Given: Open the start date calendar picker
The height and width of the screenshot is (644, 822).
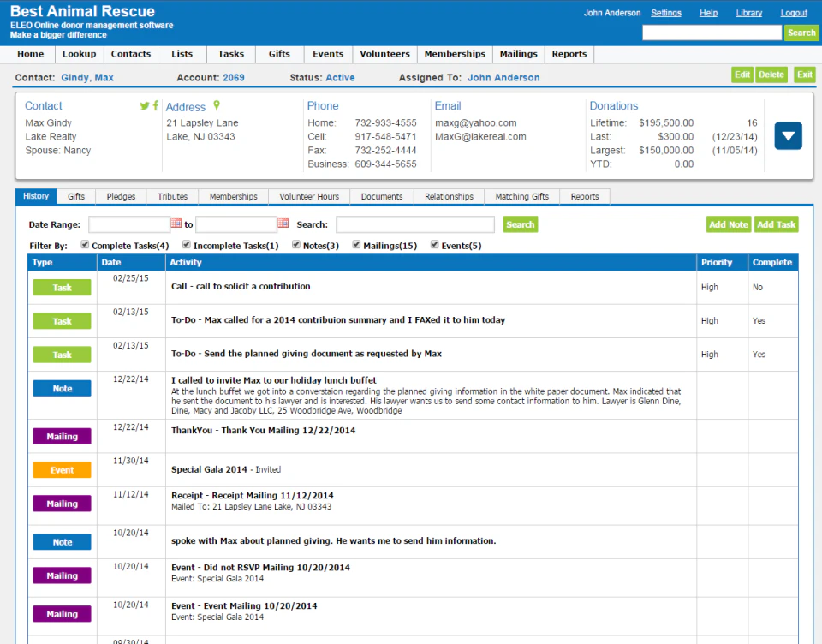Looking at the screenshot, I should 176,224.
